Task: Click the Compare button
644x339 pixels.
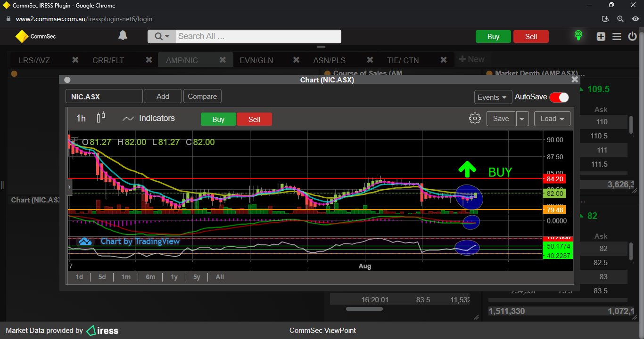Action: pos(202,97)
